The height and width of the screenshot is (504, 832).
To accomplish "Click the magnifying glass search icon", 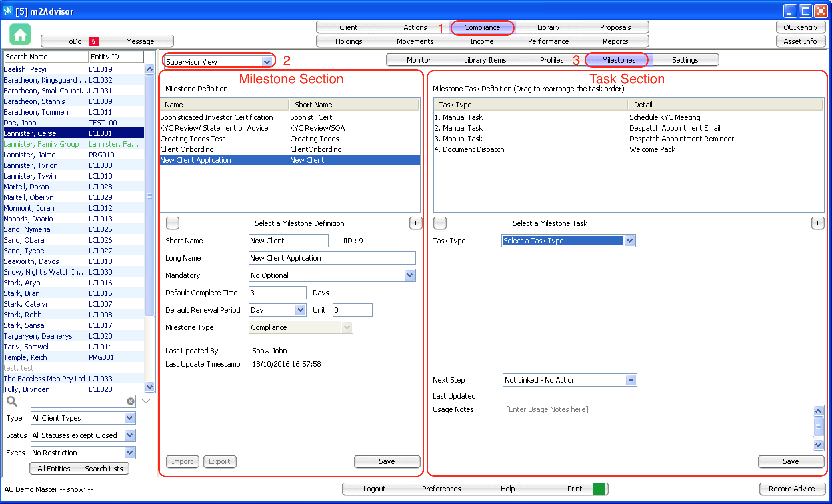I will (12, 401).
